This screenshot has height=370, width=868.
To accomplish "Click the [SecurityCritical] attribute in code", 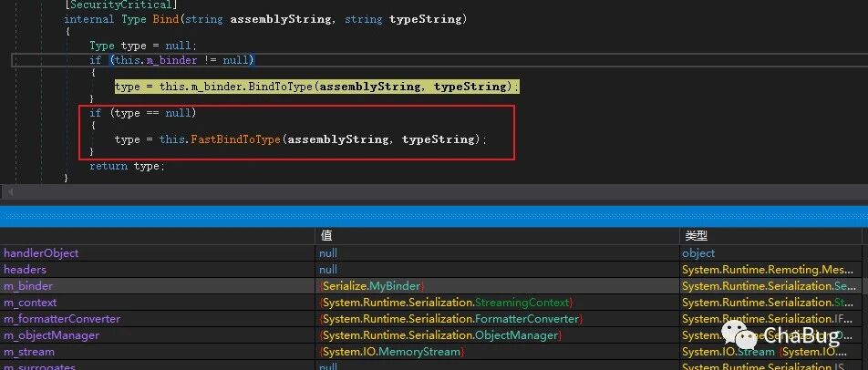I will click(120, 5).
